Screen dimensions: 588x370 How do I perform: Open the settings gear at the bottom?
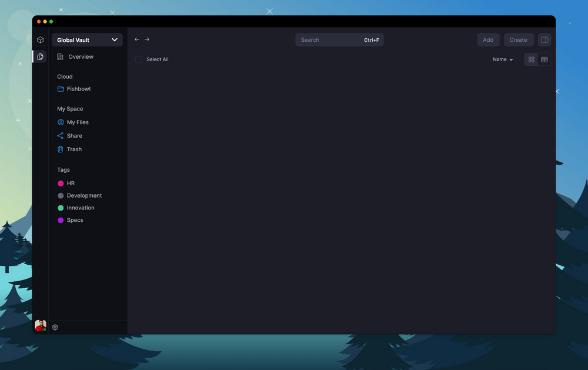[55, 327]
